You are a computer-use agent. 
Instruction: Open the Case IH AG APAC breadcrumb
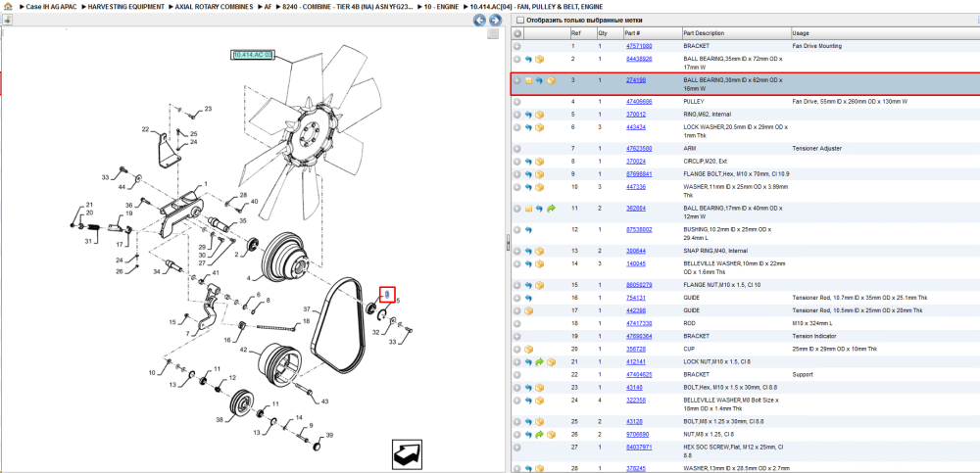click(49, 6)
